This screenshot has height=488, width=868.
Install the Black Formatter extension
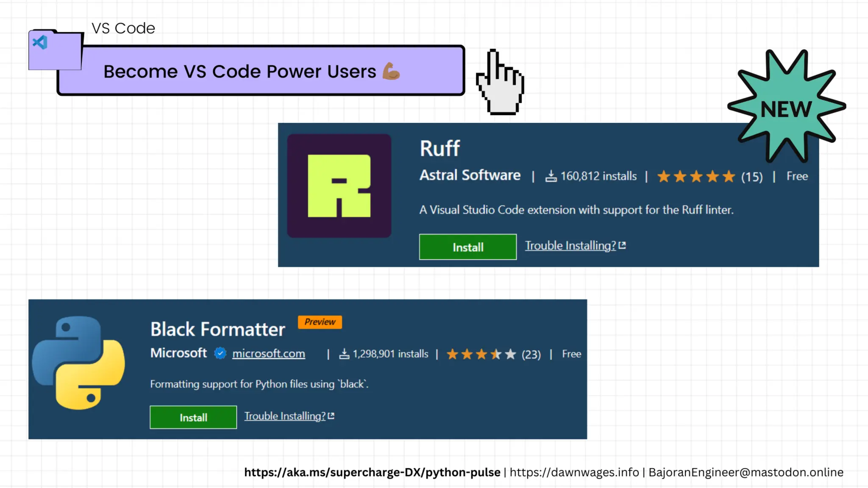coord(193,417)
